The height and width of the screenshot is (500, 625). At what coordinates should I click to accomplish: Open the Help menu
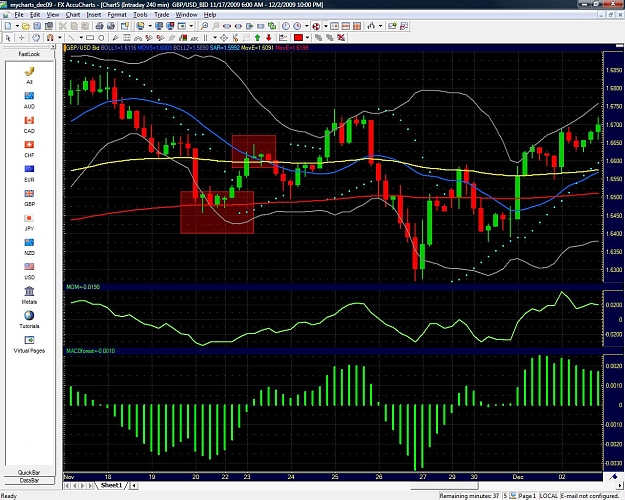(210, 15)
